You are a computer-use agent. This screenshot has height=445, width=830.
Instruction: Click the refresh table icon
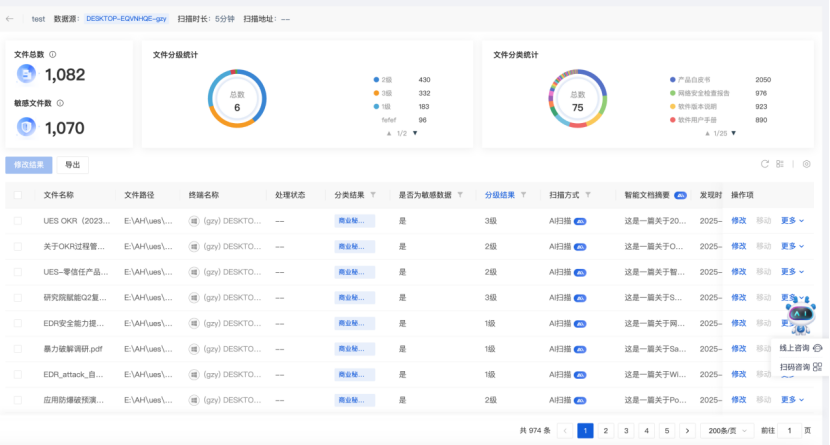[x=764, y=164]
